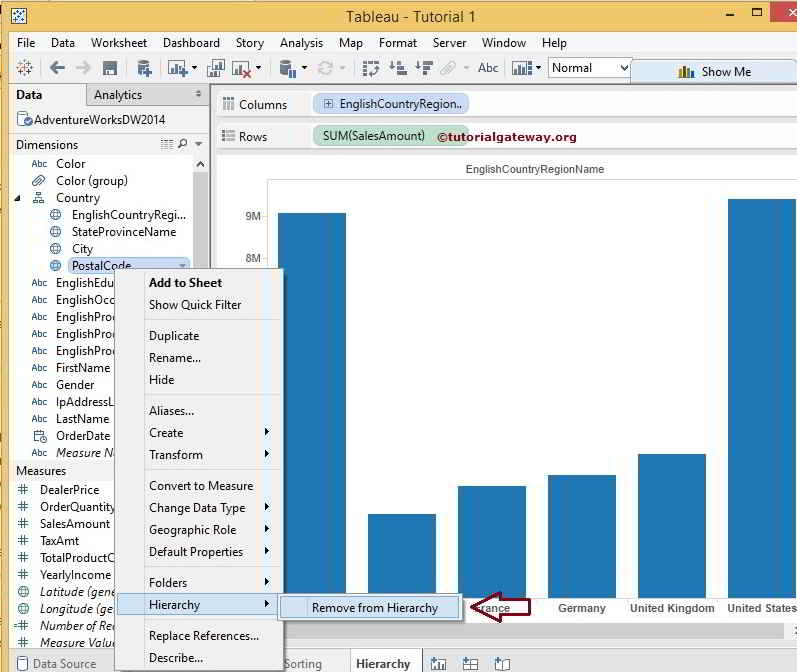
Task: Click the clear sheet toolbar icon
Action: pos(242,68)
